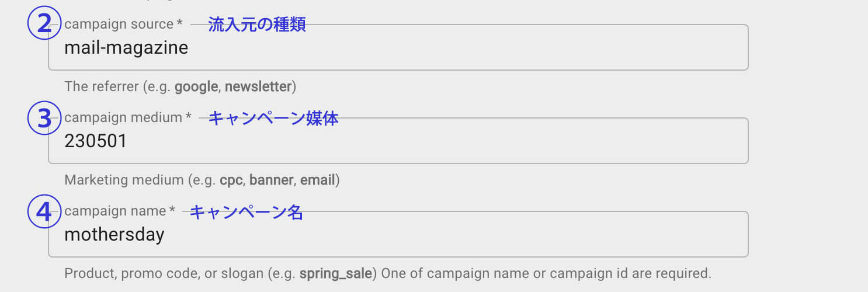Click the "campaign medium *" field label
The height and width of the screenshot is (292, 868).
(x=128, y=118)
